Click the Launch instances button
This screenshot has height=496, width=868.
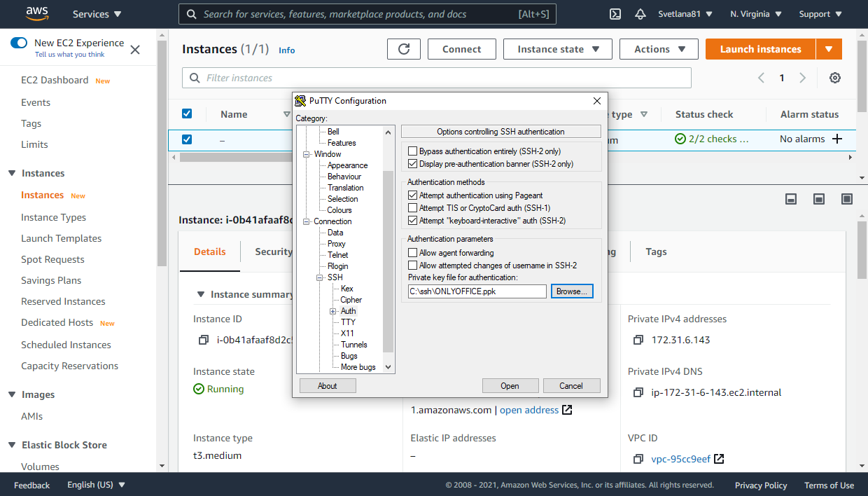tap(760, 49)
